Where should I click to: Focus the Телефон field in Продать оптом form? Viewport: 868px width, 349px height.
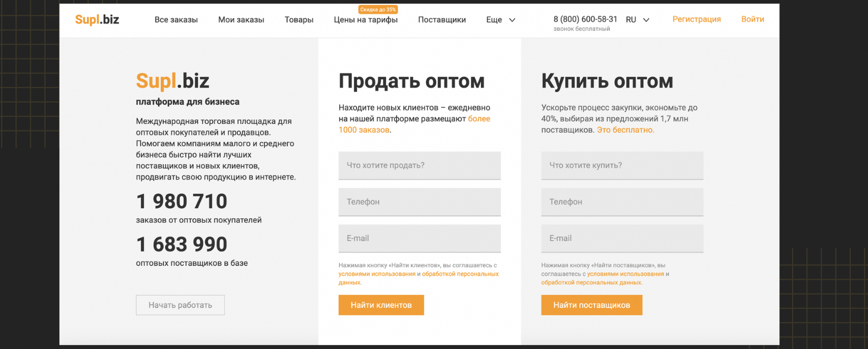(420, 202)
